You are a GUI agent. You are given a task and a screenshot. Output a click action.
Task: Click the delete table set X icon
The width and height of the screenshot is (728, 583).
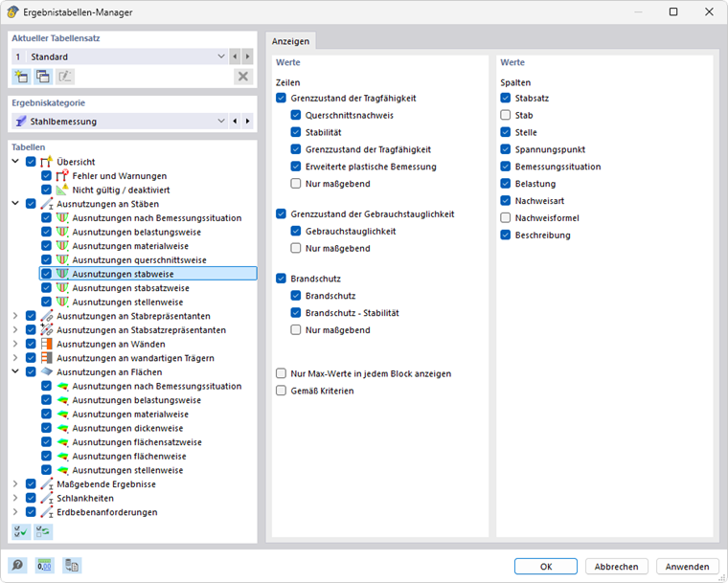point(243,77)
